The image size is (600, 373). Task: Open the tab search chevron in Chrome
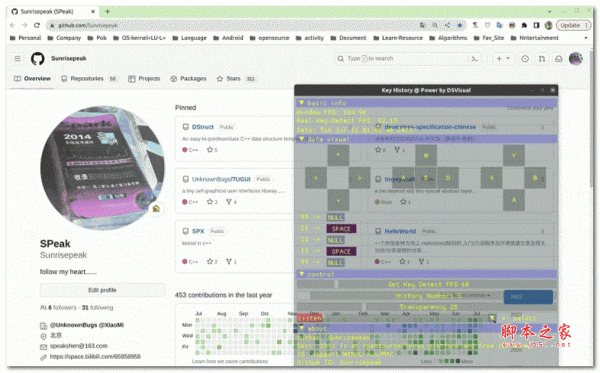(549, 11)
